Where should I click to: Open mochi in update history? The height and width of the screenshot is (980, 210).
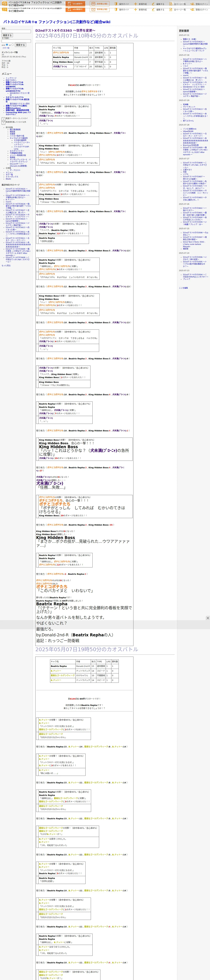click(x=186, y=75)
